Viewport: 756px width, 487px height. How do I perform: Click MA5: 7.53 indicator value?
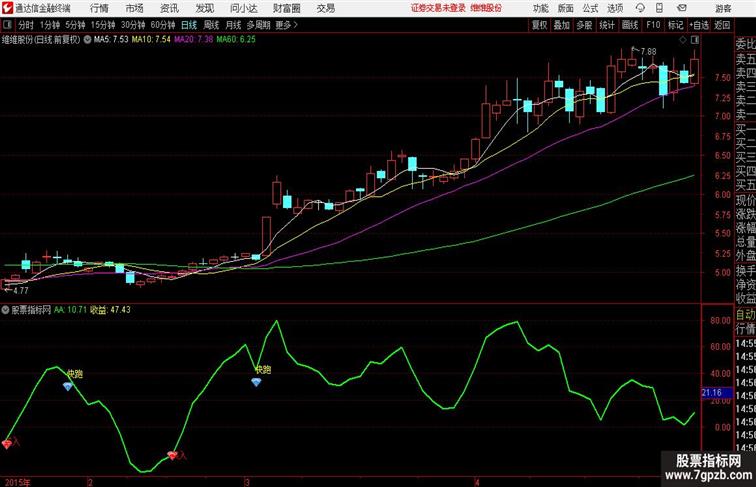pos(111,40)
